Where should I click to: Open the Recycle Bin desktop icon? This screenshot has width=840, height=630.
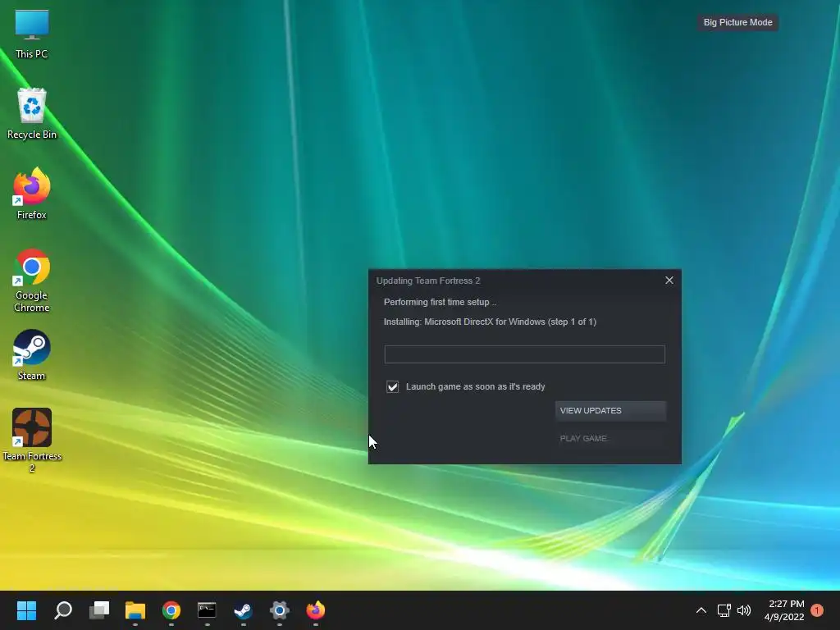[32, 113]
